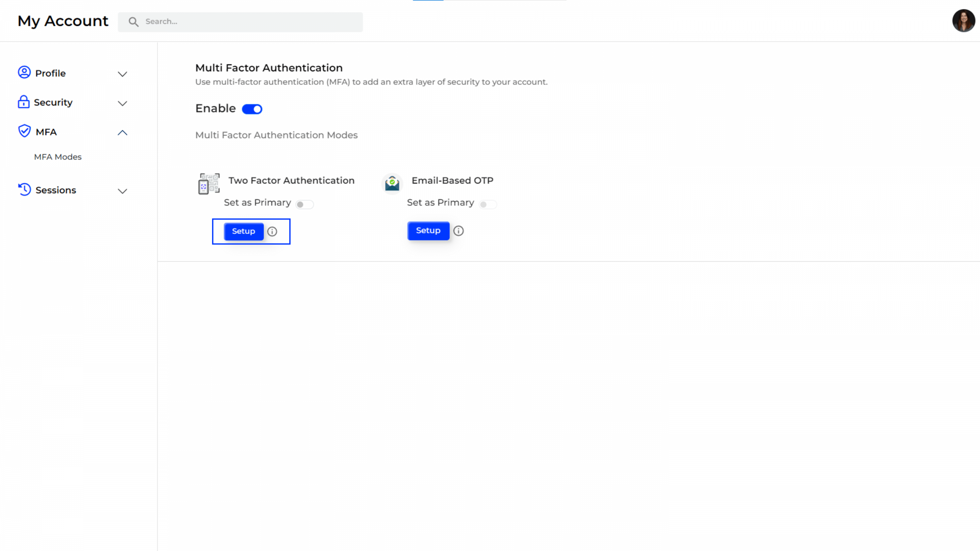Image resolution: width=980 pixels, height=551 pixels.
Task: Click the search magnifier icon
Action: click(133, 22)
